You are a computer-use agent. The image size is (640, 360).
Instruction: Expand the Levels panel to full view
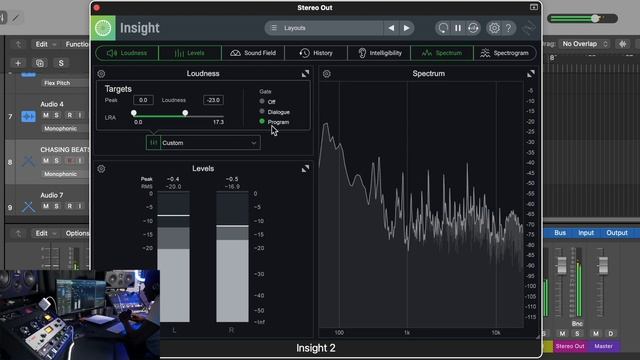(x=305, y=169)
